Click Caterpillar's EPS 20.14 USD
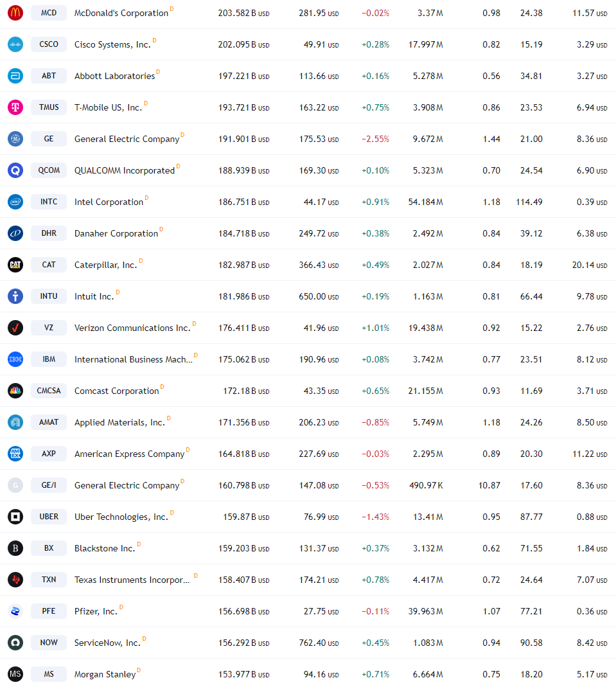Image resolution: width=616 pixels, height=687 pixels. tap(590, 265)
